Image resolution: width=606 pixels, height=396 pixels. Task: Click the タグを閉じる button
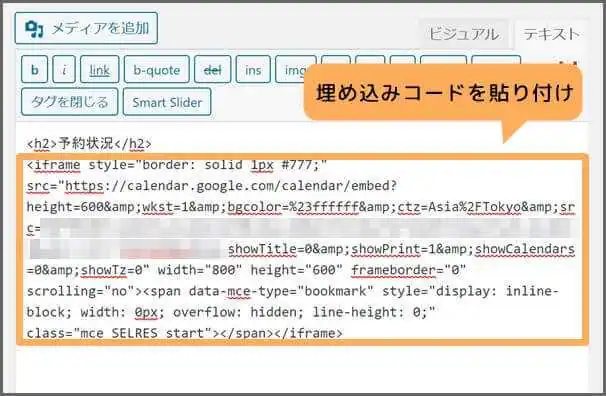[x=70, y=102]
